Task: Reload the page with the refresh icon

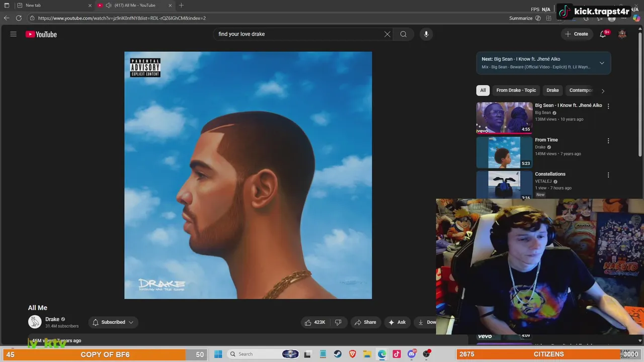Action: (19, 18)
